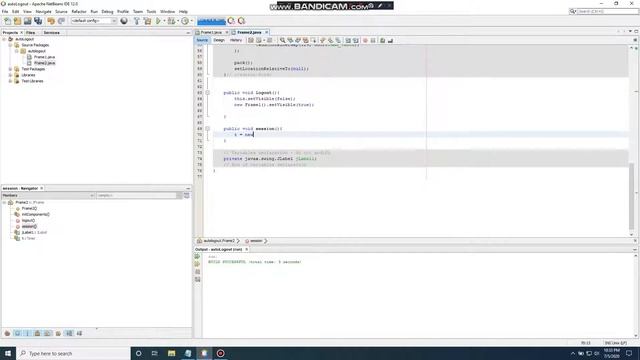Image resolution: width=640 pixels, height=360 pixels.
Task: Close the Frame2.java editor tab
Action: tap(267, 32)
